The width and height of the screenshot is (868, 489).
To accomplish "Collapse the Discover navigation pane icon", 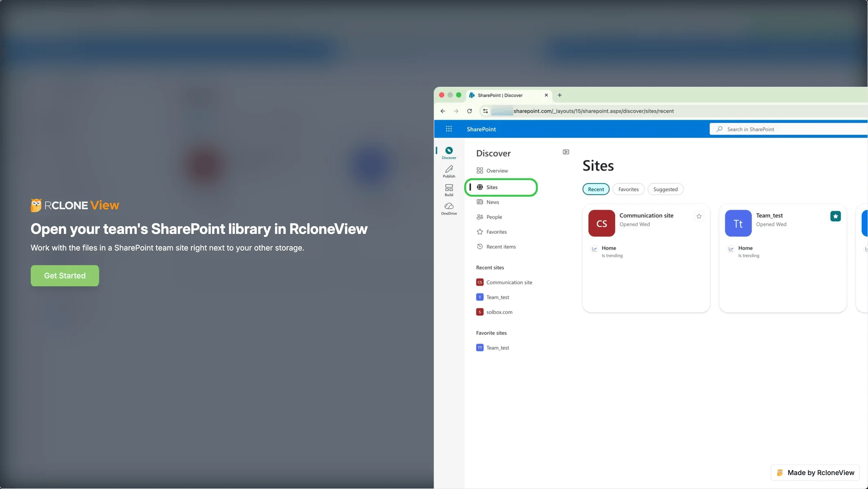I will (566, 152).
